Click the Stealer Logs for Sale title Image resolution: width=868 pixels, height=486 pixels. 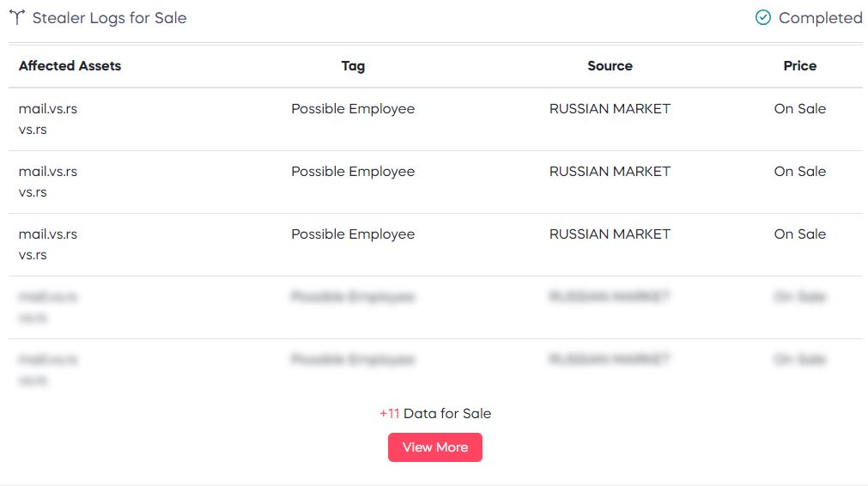pyautogui.click(x=110, y=18)
